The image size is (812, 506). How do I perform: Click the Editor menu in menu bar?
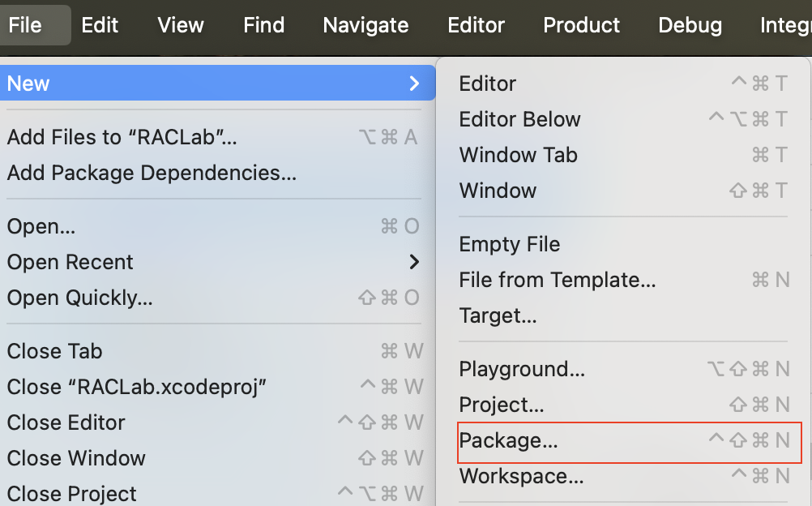click(x=476, y=25)
